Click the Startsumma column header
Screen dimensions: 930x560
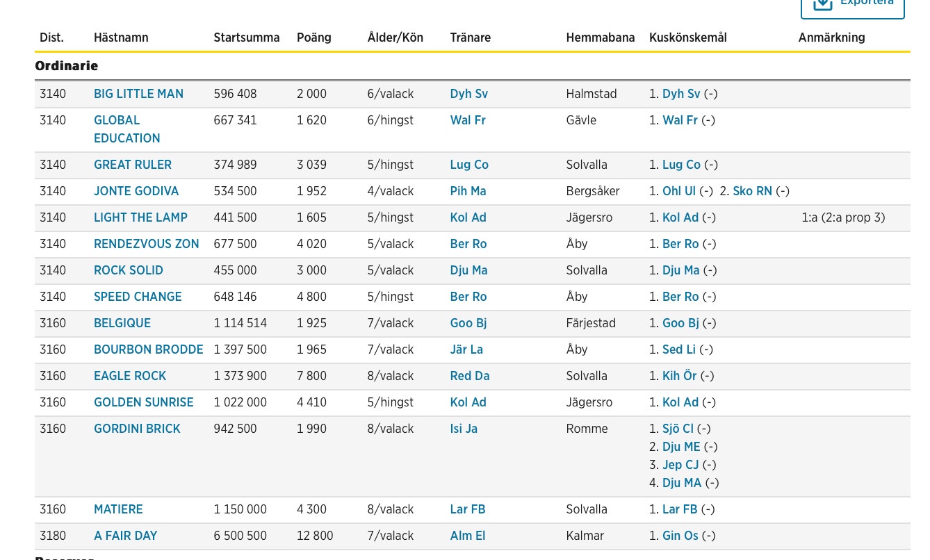tap(246, 38)
